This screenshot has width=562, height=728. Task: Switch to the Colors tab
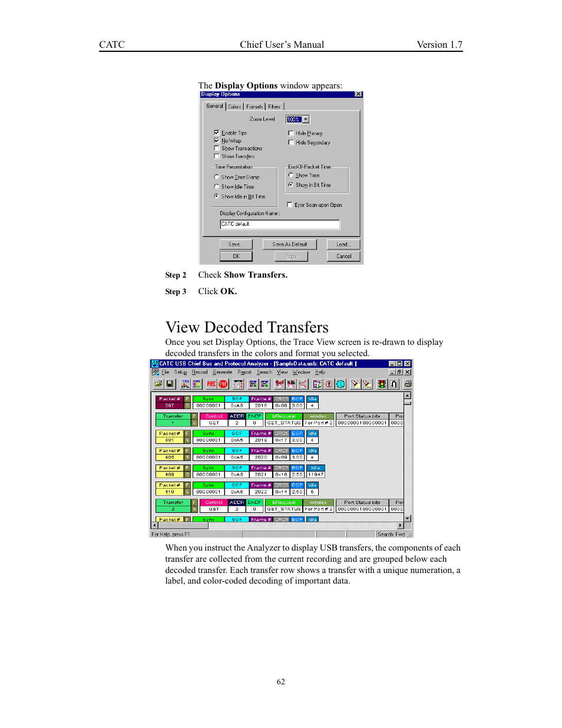point(234,107)
